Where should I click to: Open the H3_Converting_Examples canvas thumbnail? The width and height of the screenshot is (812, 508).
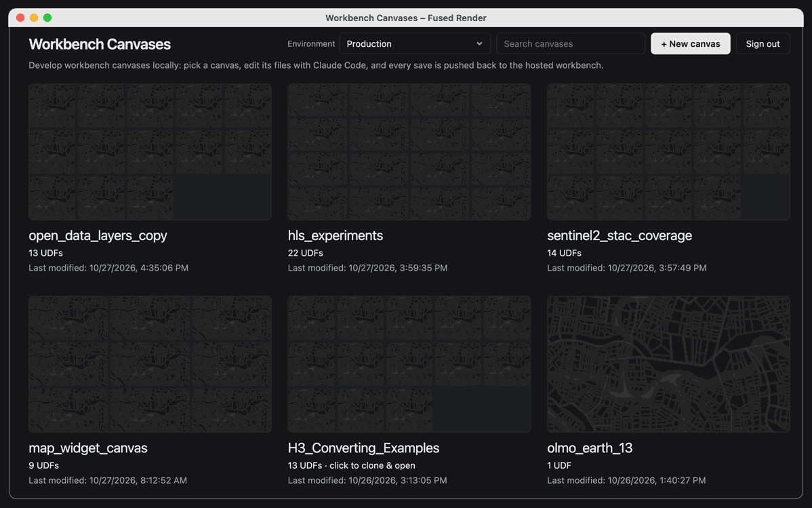[409, 364]
